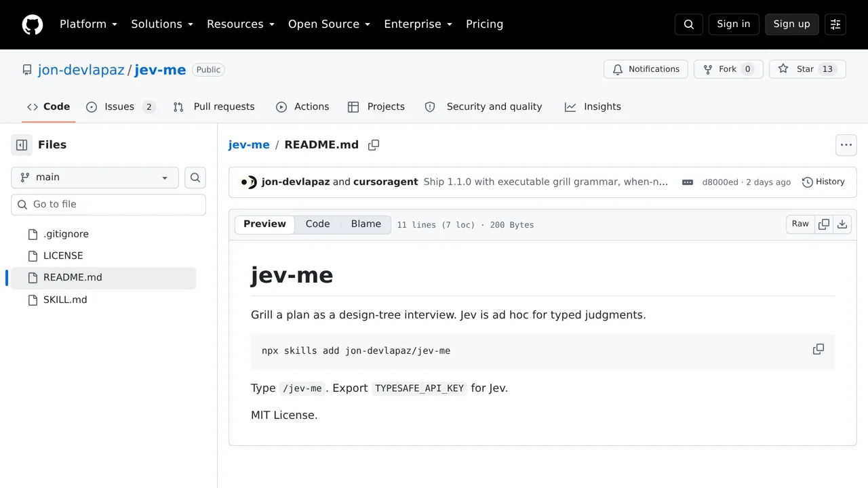The image size is (868, 488).
Task: Click Sign up
Action: coord(791,24)
